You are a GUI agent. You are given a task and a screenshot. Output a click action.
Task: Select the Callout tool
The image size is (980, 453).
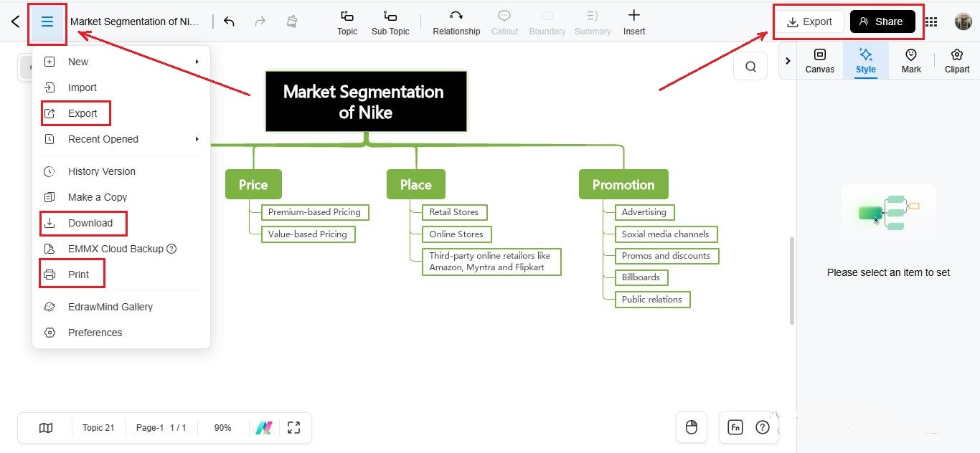tap(504, 22)
